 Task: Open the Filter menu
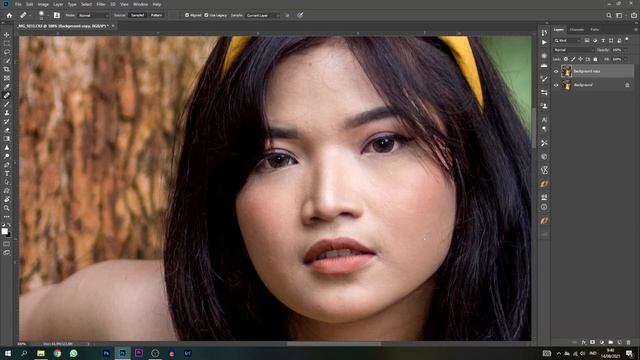(x=101, y=4)
